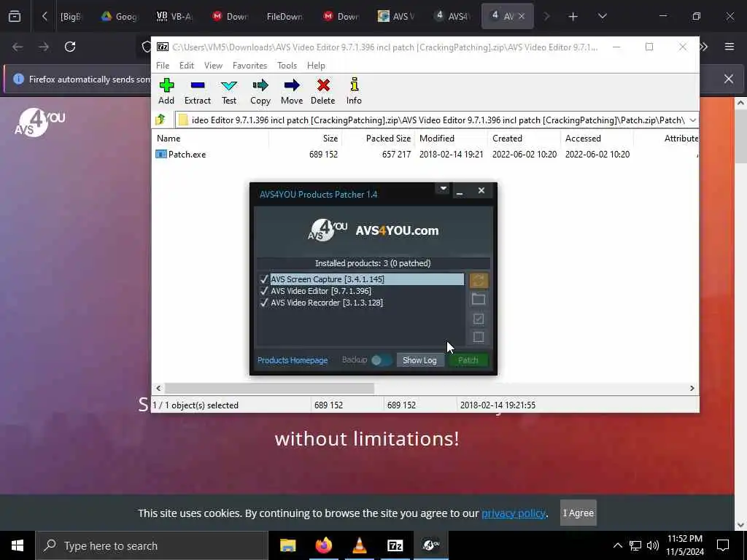Select the Patch.exe file row
Screen dimensions: 747x560
pyautogui.click(x=425, y=155)
